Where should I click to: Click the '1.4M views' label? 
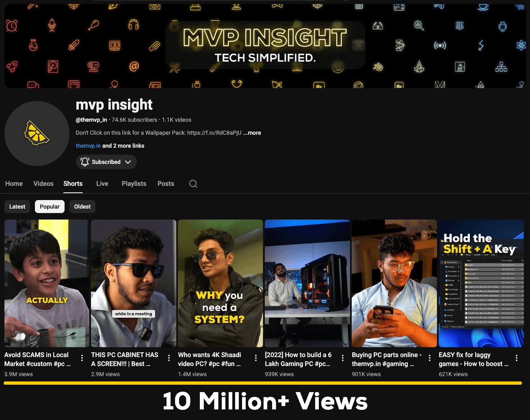click(193, 374)
